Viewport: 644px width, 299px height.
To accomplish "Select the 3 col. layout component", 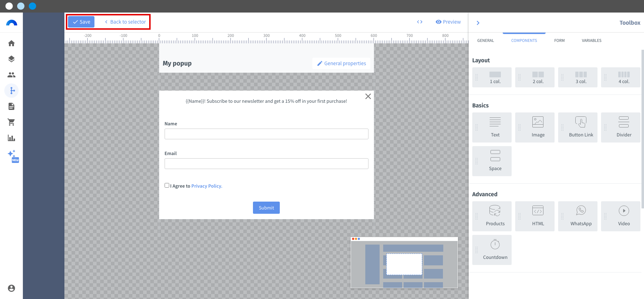I will (x=578, y=77).
